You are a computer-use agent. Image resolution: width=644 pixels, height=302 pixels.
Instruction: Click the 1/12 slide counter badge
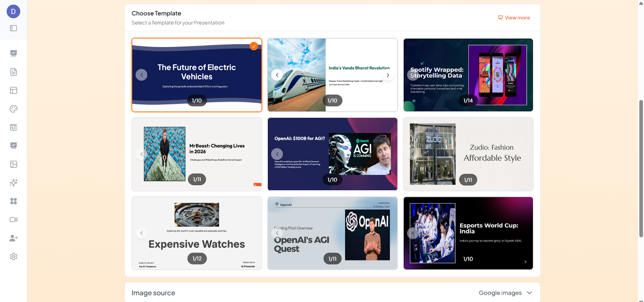click(197, 259)
